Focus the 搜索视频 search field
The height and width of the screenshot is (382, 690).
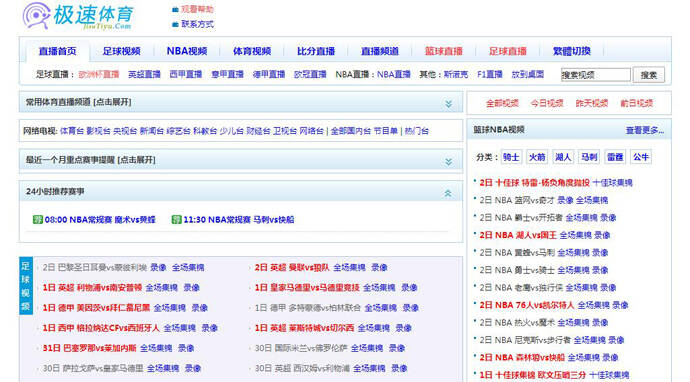[596, 75]
